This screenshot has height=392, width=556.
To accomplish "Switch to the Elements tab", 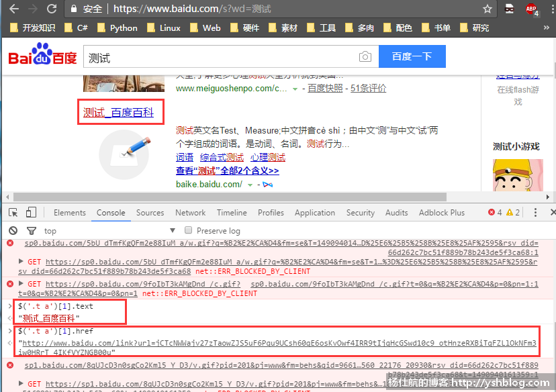I will coord(70,213).
